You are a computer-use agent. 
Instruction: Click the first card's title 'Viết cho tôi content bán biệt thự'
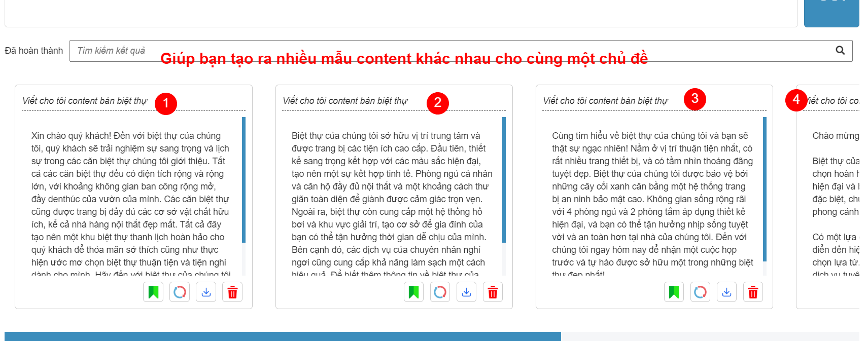point(85,101)
